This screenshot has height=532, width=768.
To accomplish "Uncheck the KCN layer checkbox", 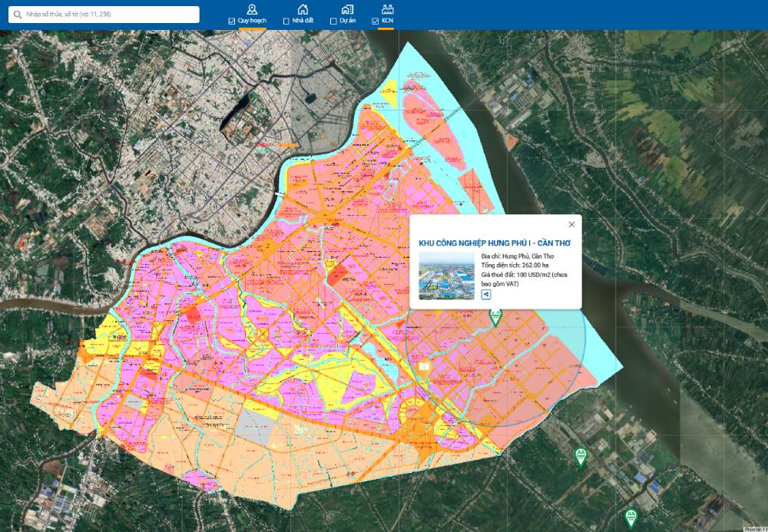I will point(375,21).
